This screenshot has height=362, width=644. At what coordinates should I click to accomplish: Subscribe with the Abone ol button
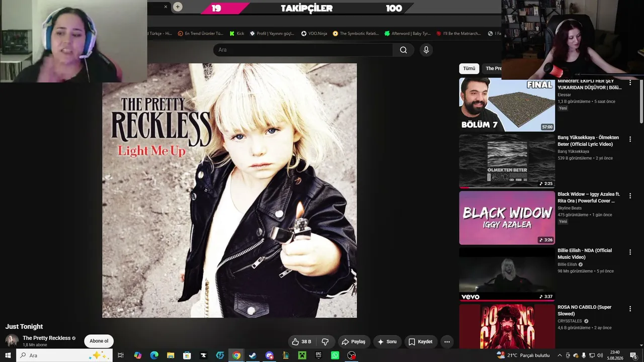(99, 341)
